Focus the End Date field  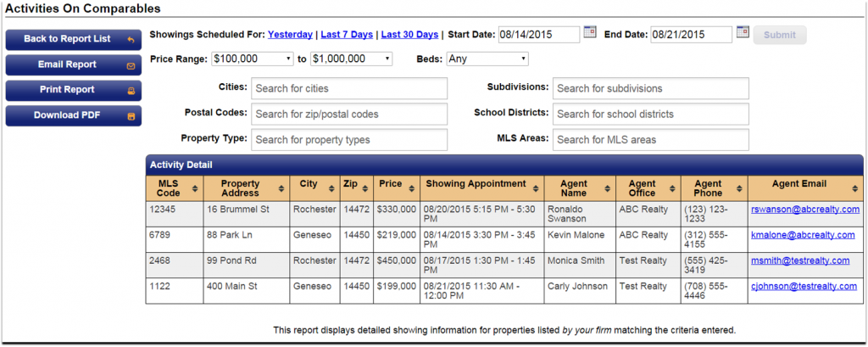pos(692,35)
